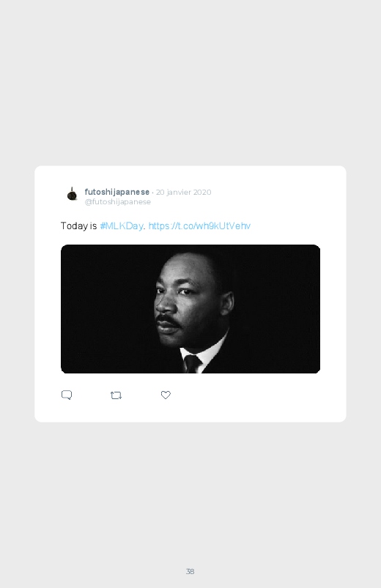Click the gray page background above the tweet card
Screen dimensions: 381x588
(x=190, y=83)
